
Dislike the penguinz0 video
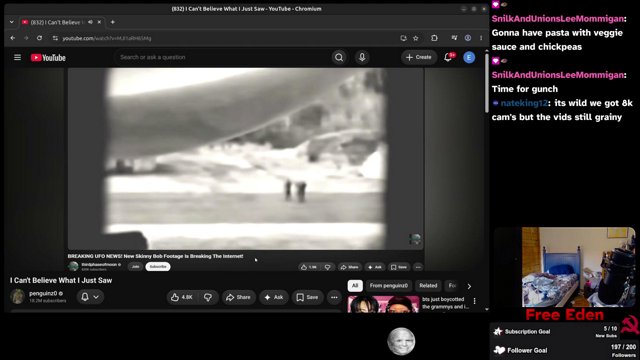(208, 297)
